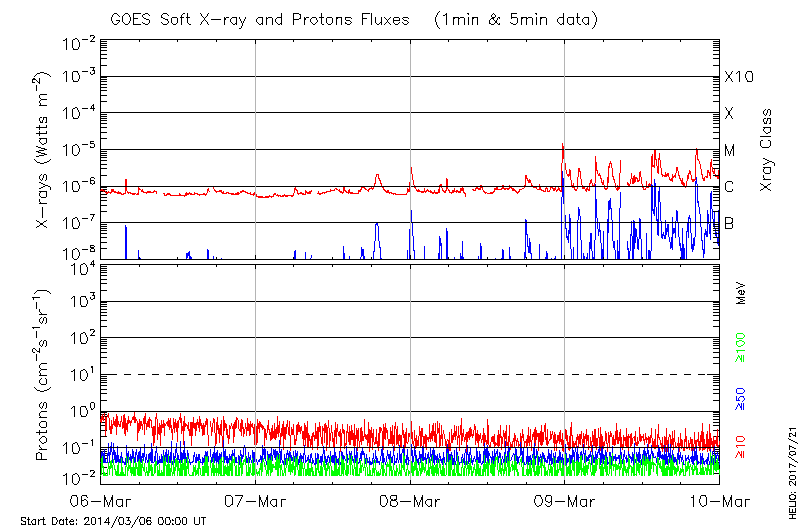Click the C flare class label
This screenshot has width=800, height=530.
coord(729,187)
